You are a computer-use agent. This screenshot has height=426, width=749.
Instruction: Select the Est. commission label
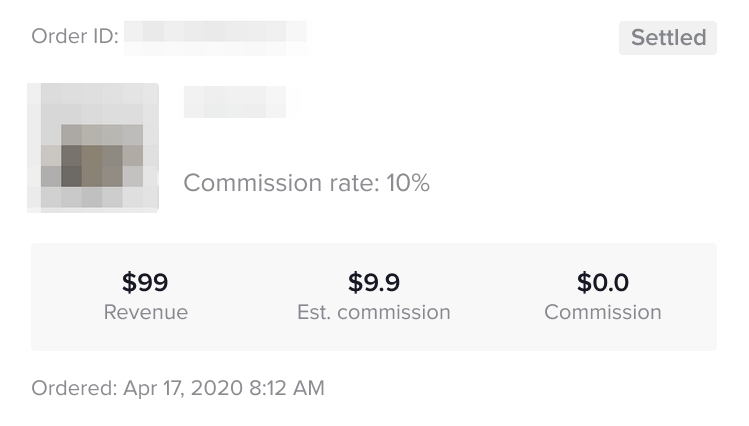click(x=374, y=312)
